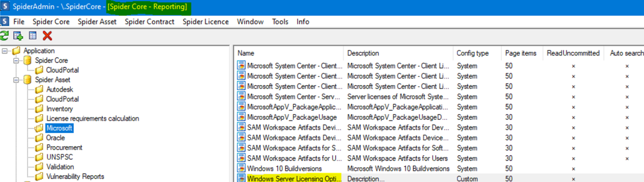Click the Validation folder icon
This screenshot has height=182, width=644.
point(39,167)
